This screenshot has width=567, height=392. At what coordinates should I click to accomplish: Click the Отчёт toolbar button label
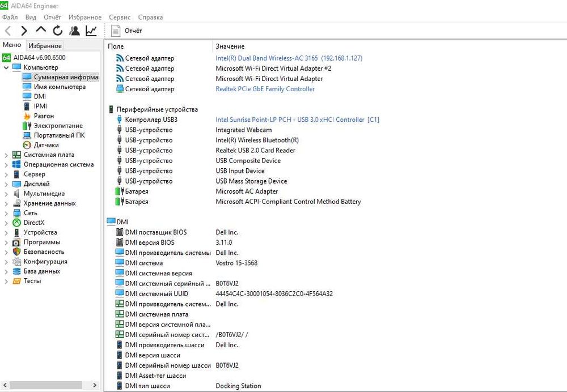133,31
